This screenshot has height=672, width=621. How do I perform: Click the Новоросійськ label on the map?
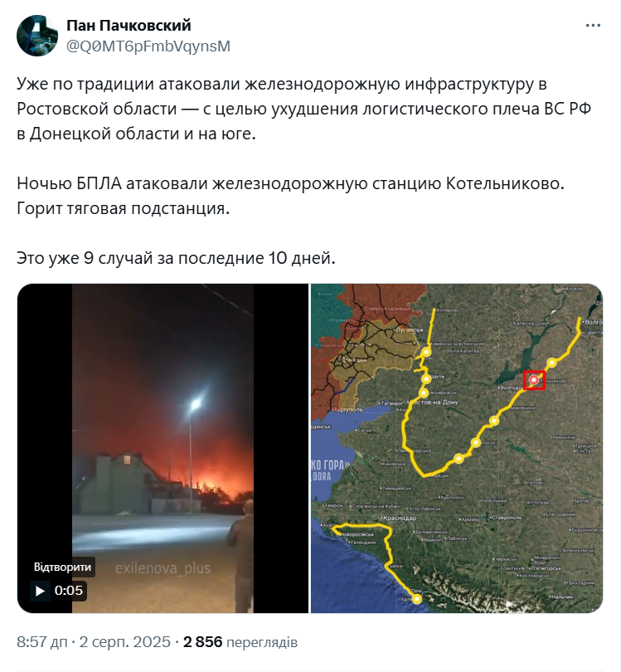356,534
